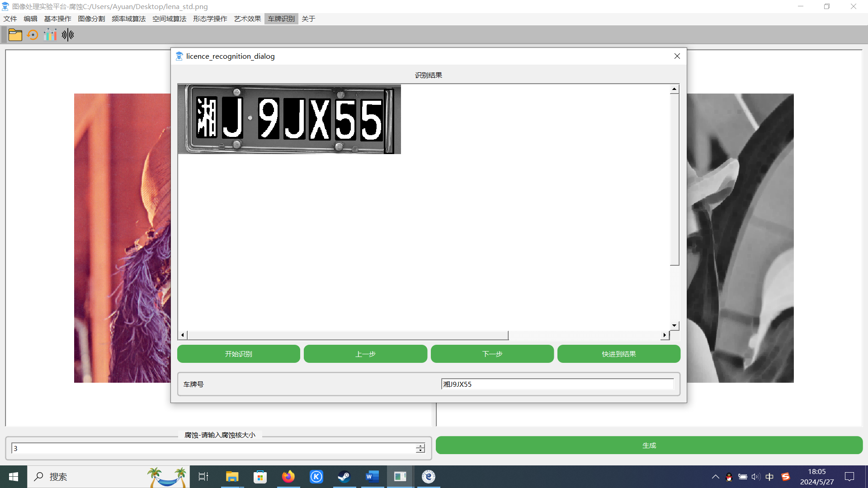Launch Firefox from the taskbar
Screen dimensions: 868x488
click(288, 477)
